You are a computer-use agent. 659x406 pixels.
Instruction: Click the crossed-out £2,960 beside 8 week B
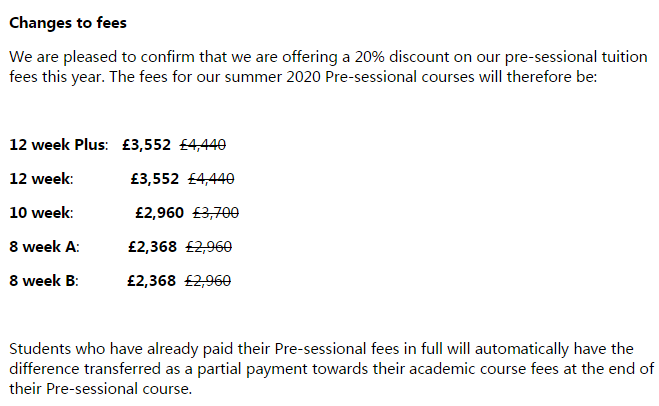click(208, 281)
